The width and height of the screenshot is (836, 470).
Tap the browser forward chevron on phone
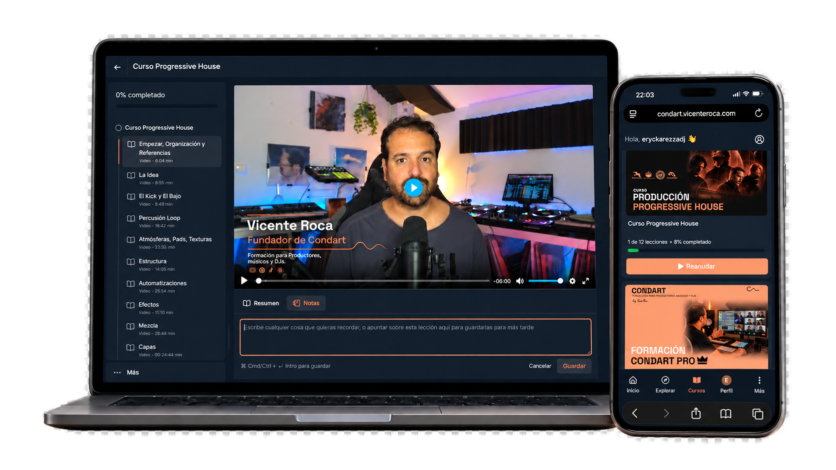pos(666,414)
